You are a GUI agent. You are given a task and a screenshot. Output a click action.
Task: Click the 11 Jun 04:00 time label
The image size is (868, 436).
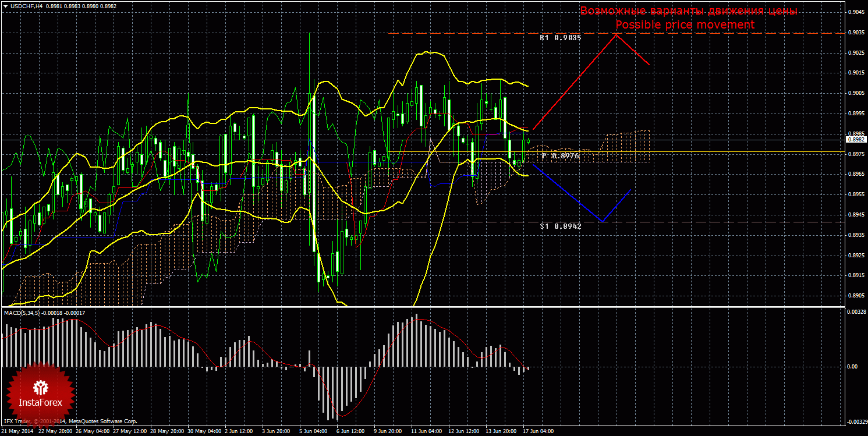[426, 431]
